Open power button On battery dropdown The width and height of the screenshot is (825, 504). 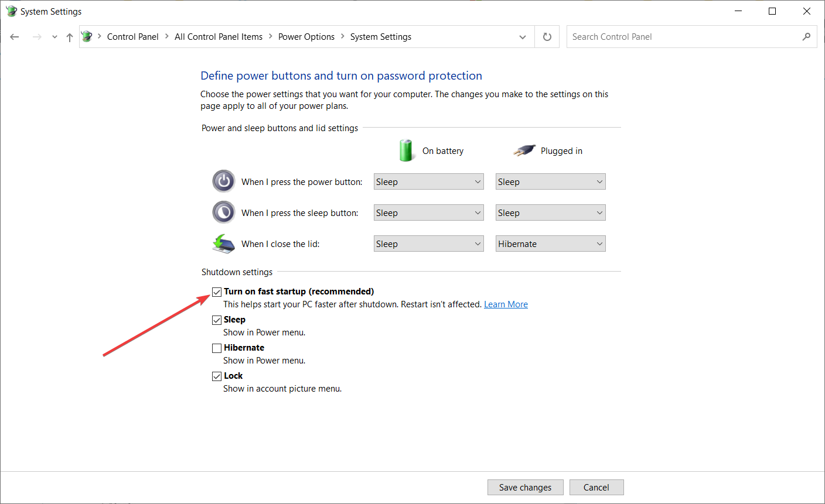click(x=429, y=181)
